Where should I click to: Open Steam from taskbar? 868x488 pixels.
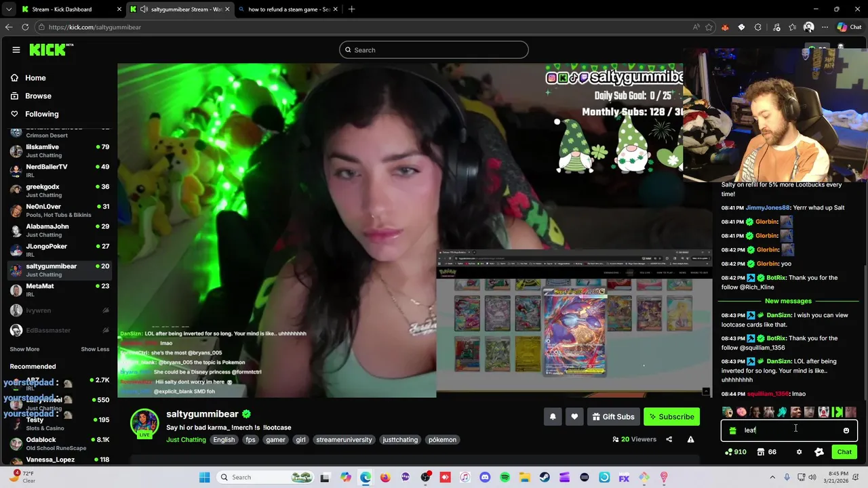545,477
